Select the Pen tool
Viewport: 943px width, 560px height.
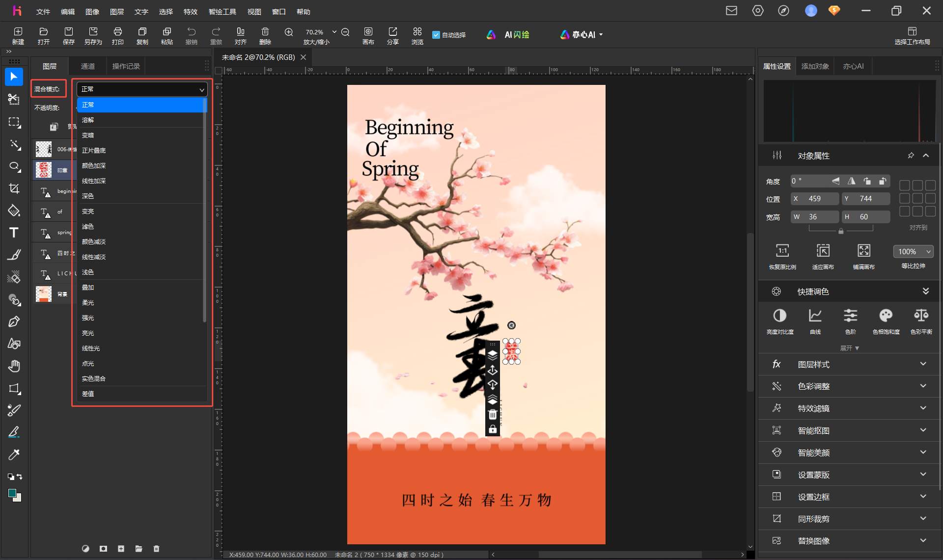(14, 321)
